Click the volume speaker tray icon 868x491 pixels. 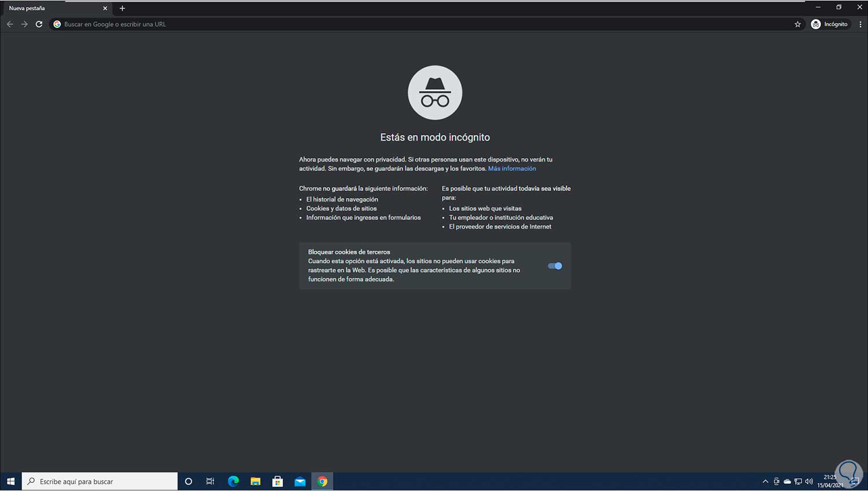tap(809, 481)
